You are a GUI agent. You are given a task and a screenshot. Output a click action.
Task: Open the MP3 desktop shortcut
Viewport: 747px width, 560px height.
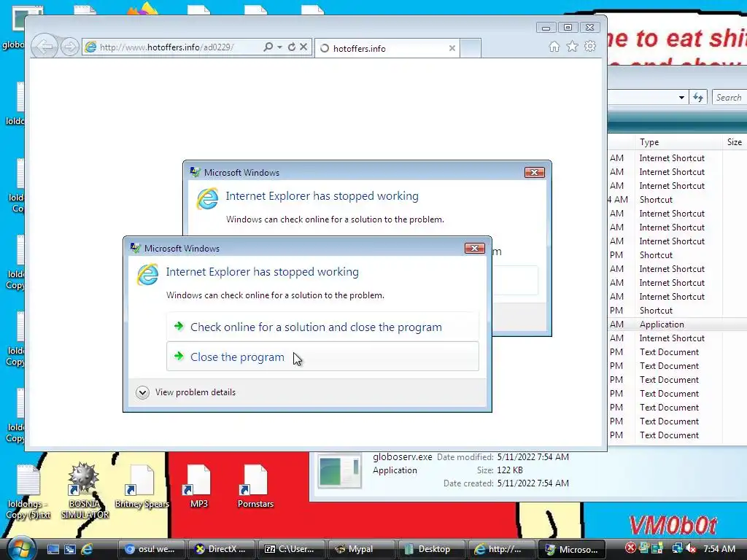point(198,486)
